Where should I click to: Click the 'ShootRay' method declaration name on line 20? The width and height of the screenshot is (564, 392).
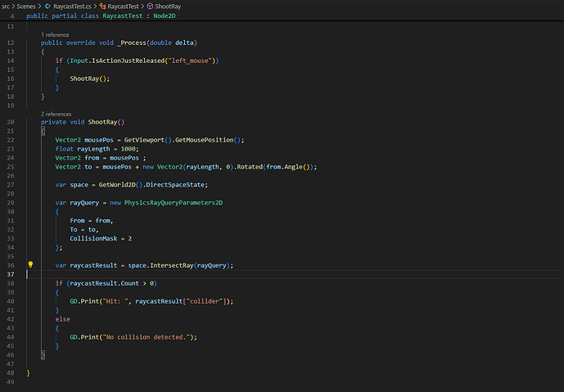[103, 122]
